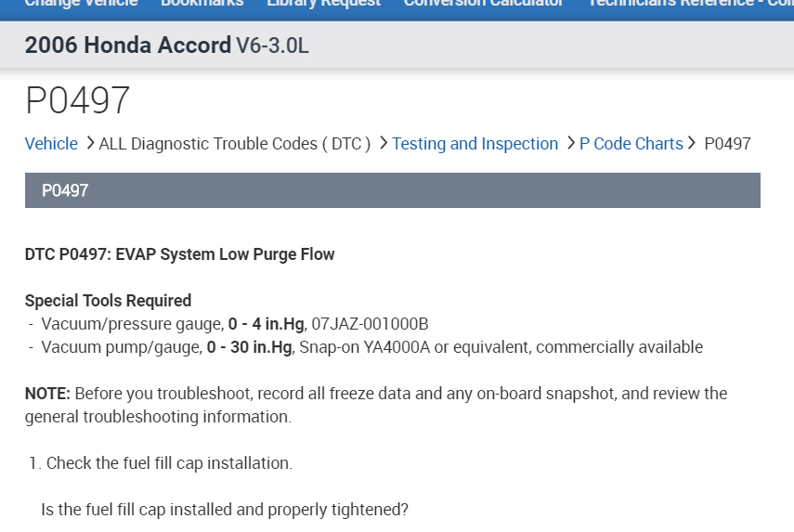
Task: Click the final P0497 breadcrumb item
Action: [x=727, y=144]
